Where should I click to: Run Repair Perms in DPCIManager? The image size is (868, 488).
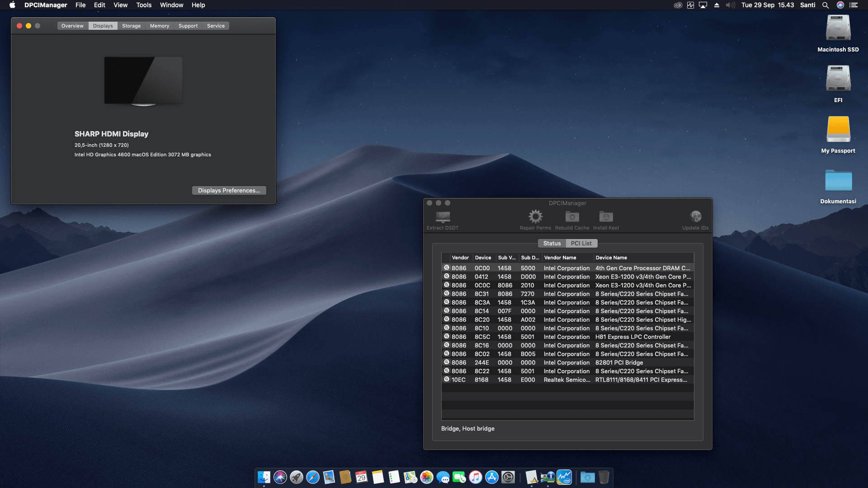pos(535,219)
